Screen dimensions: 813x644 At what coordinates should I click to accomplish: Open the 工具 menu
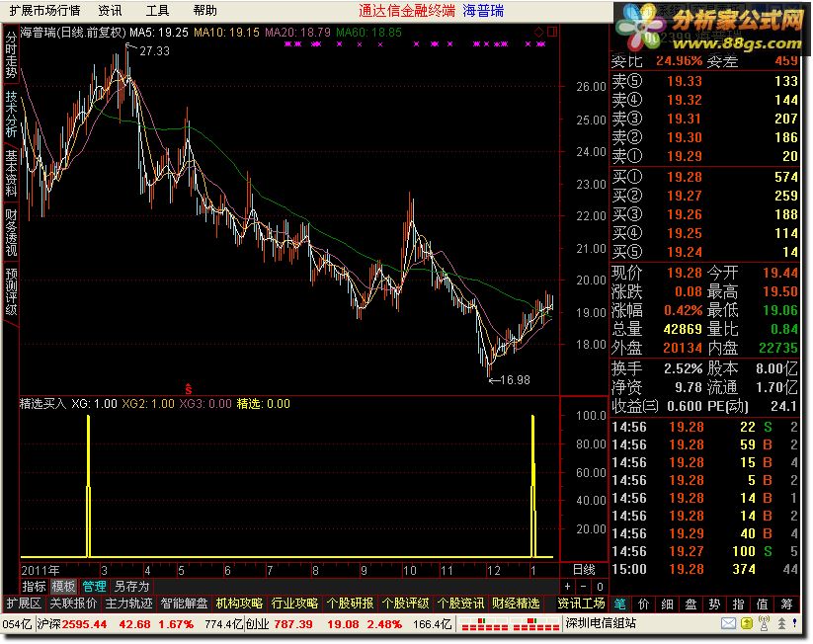tap(157, 10)
